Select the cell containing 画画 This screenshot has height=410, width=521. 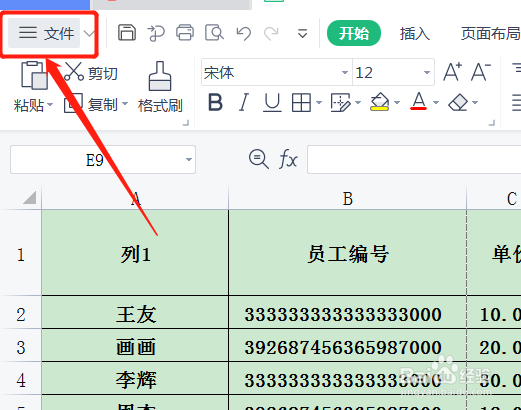[135, 346]
